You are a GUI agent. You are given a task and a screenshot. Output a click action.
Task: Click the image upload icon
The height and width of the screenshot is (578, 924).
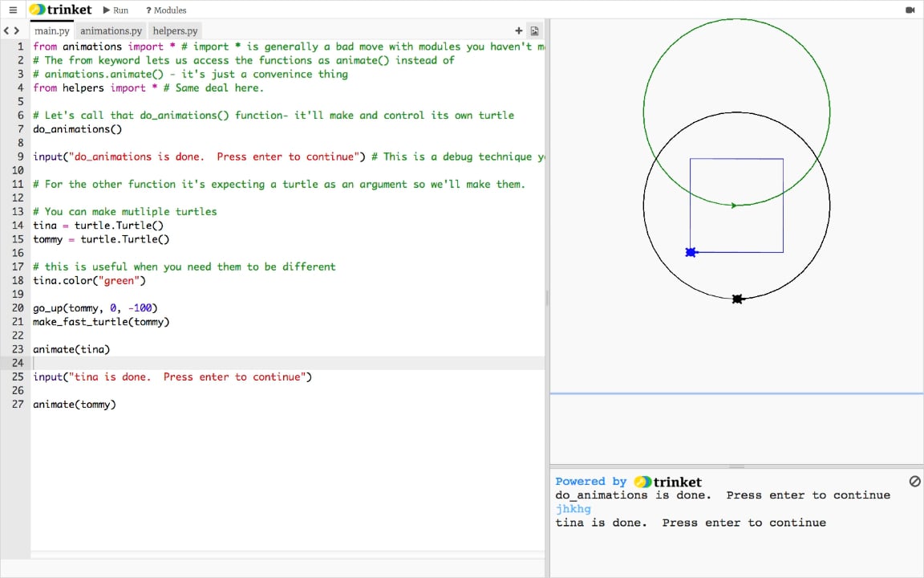534,31
